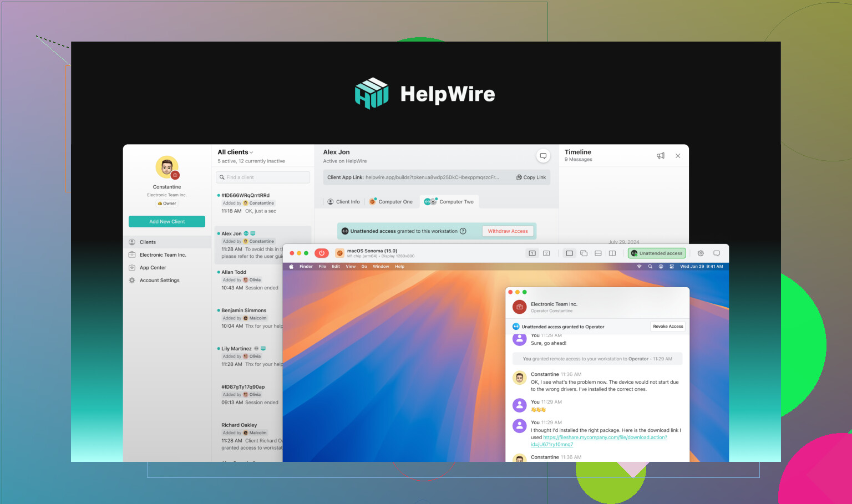Click the mirrored displays layout icon

pyautogui.click(x=584, y=253)
